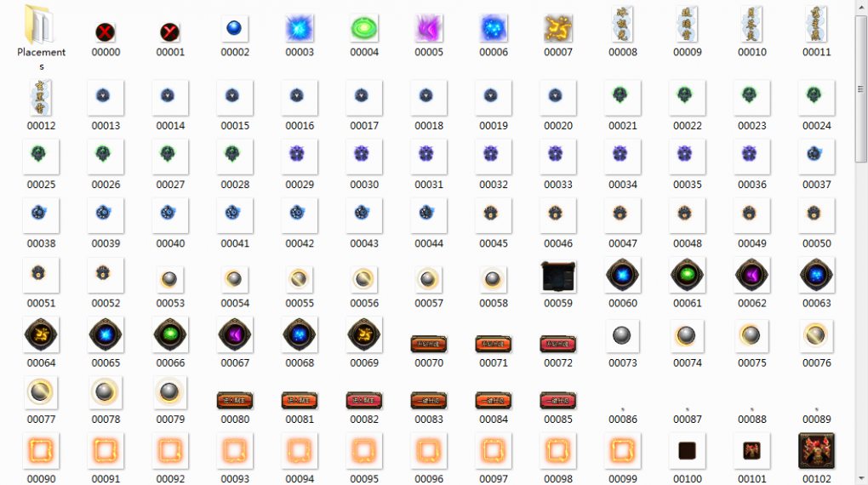Select the blue gem frame 00060
Viewport: 868px width, 485px height.
point(623,276)
